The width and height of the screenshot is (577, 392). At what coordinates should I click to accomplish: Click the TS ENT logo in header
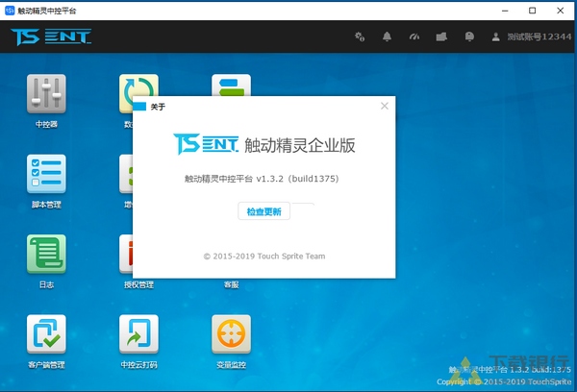tap(51, 37)
